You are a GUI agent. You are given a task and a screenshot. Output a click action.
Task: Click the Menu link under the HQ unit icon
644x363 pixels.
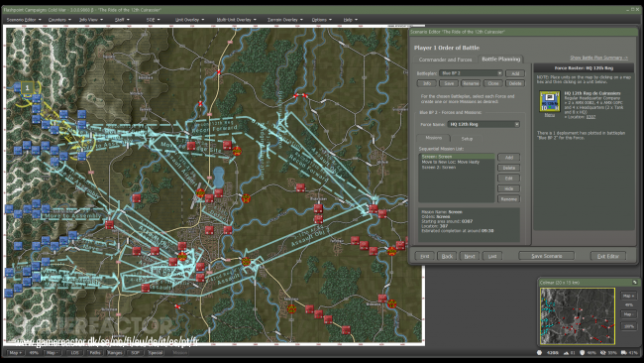click(x=549, y=115)
